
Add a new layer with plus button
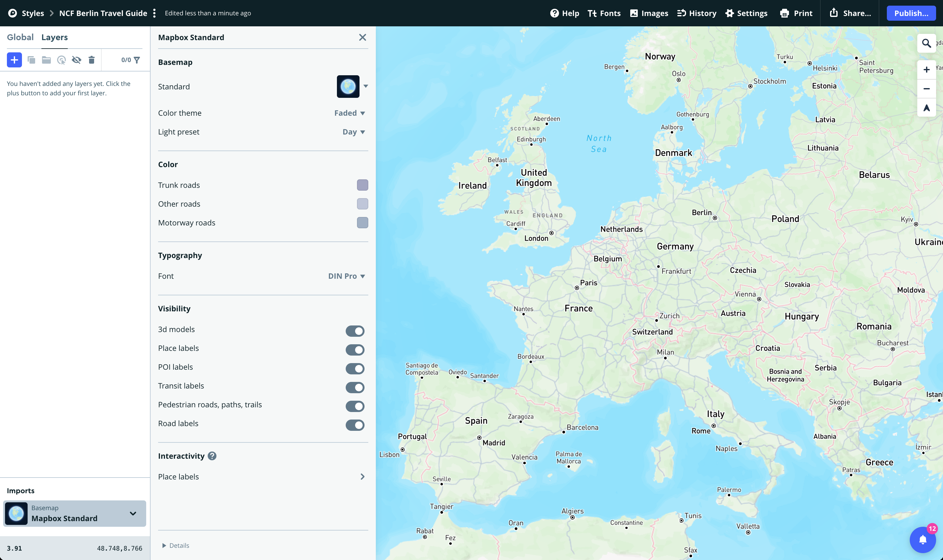coord(14,60)
